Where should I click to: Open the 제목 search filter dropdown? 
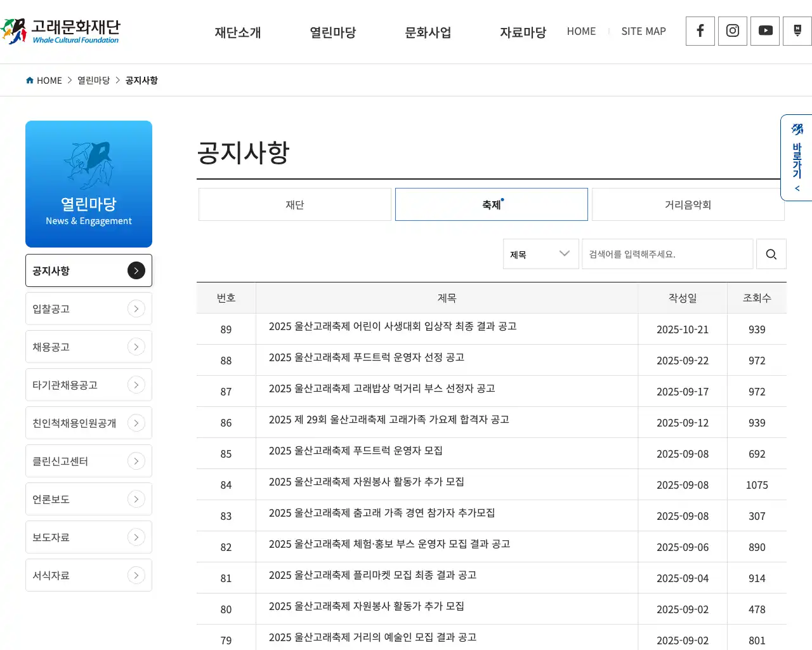[540, 254]
